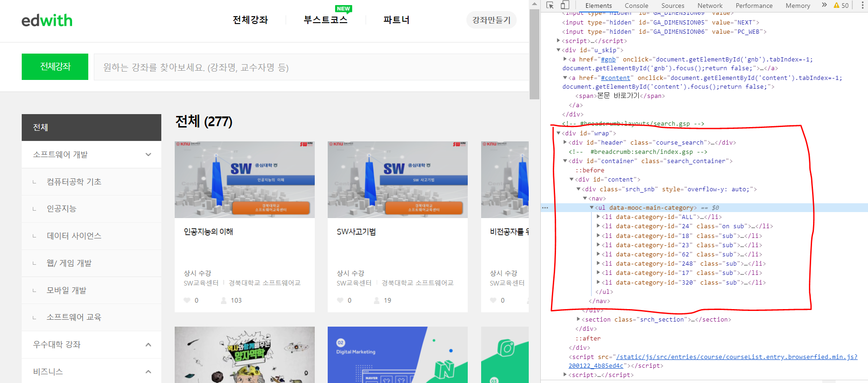Switch to the Console tab
This screenshot has height=383, width=868.
coord(636,6)
